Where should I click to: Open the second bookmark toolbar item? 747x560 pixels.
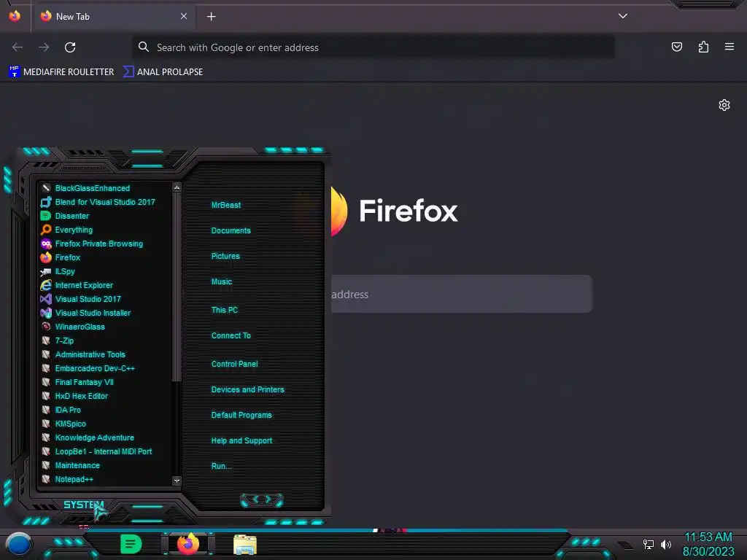click(x=163, y=72)
